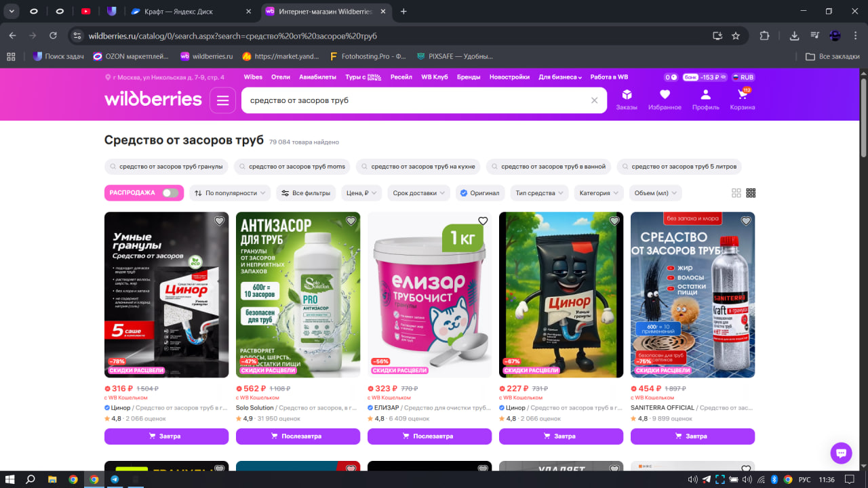Open Telegram from the taskbar
Image resolution: width=868 pixels, height=488 pixels.
(x=115, y=479)
